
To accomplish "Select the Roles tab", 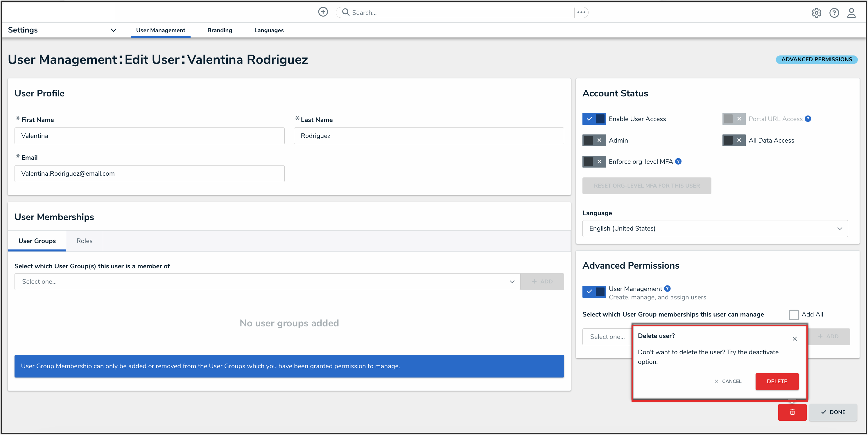I will pos(84,241).
